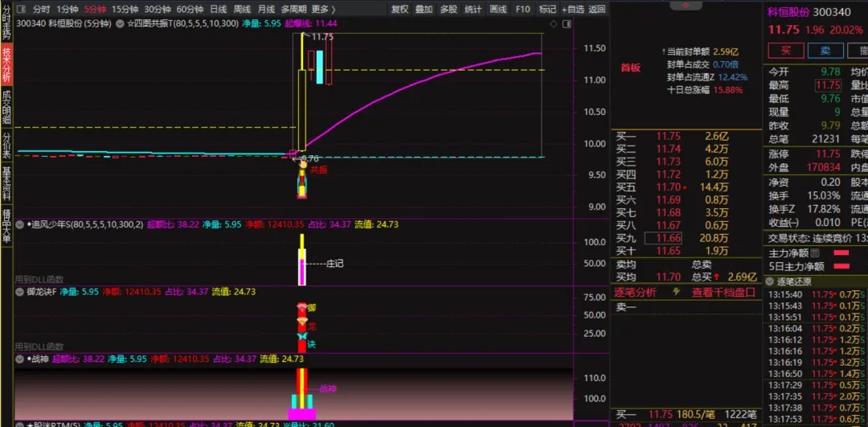Click the diamond icon at chart top-right
Screen dimensions: 868x427
(553, 24)
